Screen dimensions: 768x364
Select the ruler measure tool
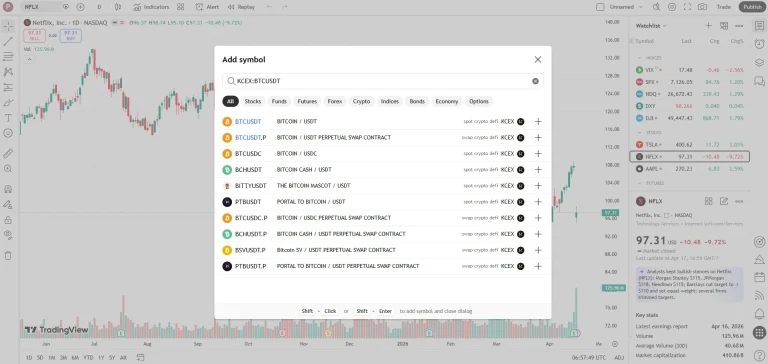coord(8,153)
